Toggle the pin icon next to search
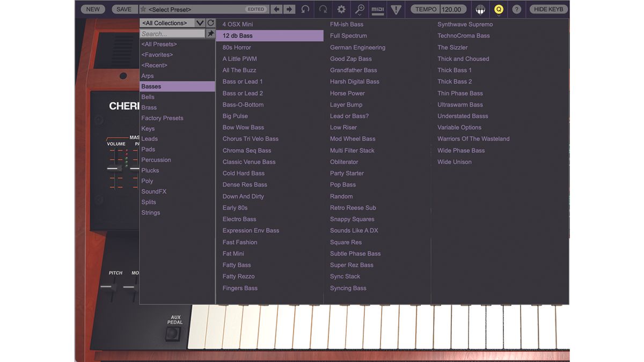Viewport: 644px width, 362px height. 210,34
